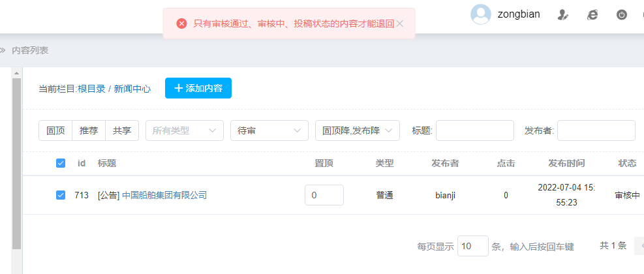Image resolution: width=644 pixels, height=274 pixels.
Task: Click the left vertical scrollbar
Action: [17, 163]
